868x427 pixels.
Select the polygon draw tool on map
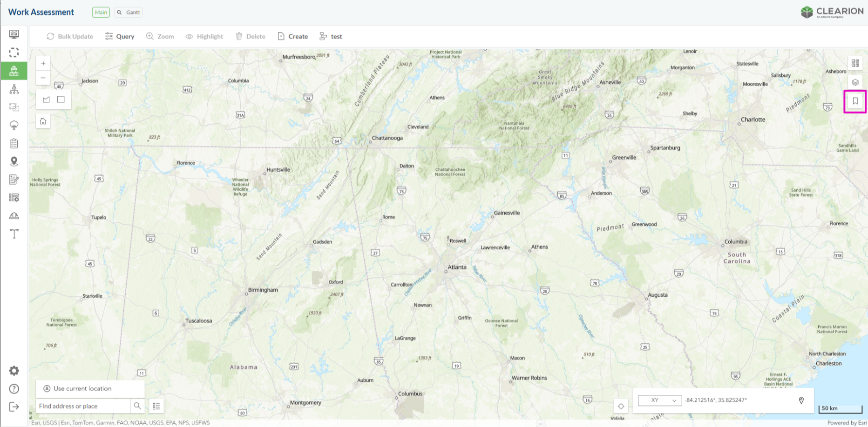(x=46, y=99)
